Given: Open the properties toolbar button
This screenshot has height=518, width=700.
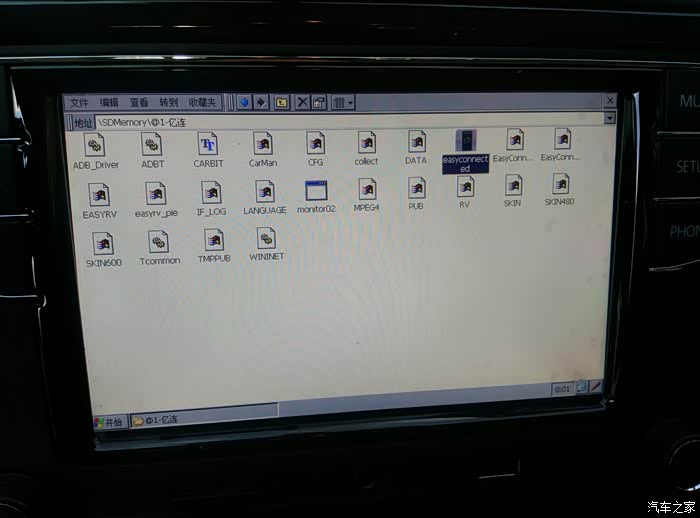Looking at the screenshot, I should tap(319, 102).
